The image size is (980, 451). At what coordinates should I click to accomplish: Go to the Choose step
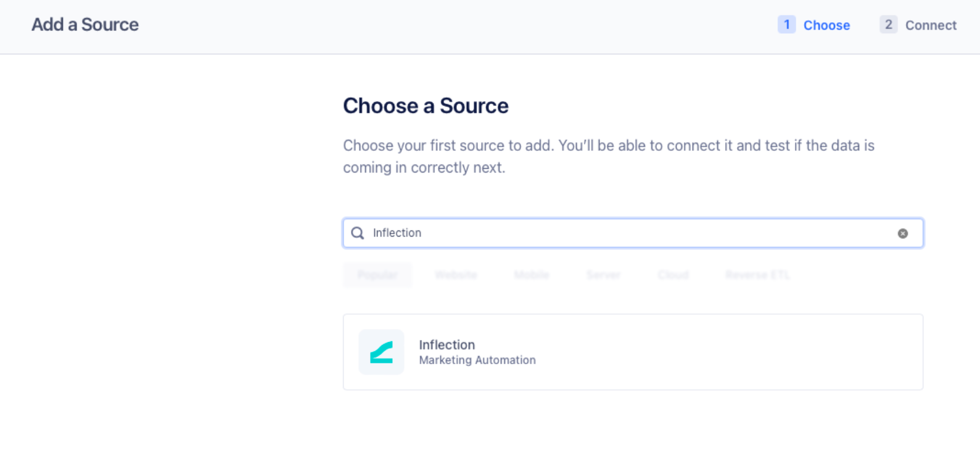[826, 25]
